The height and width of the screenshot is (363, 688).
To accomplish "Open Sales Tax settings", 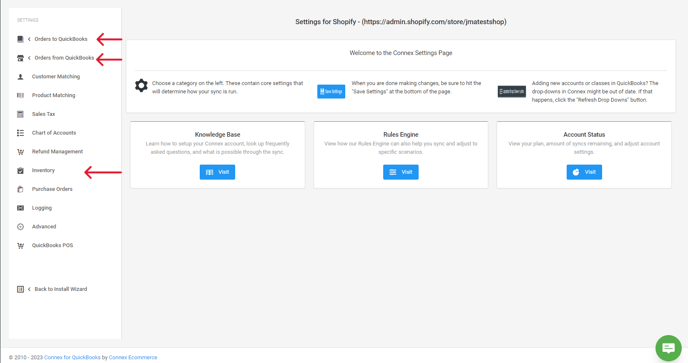I will (x=43, y=114).
